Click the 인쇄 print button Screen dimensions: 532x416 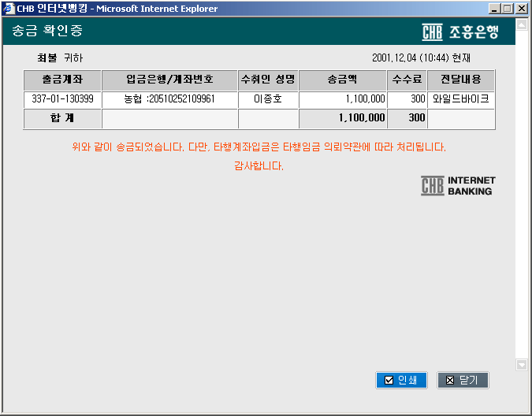[x=401, y=380]
